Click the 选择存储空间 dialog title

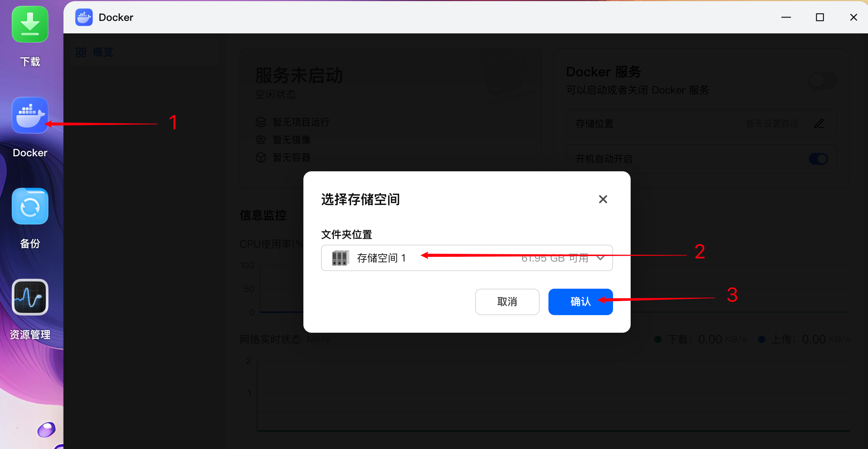click(x=361, y=199)
